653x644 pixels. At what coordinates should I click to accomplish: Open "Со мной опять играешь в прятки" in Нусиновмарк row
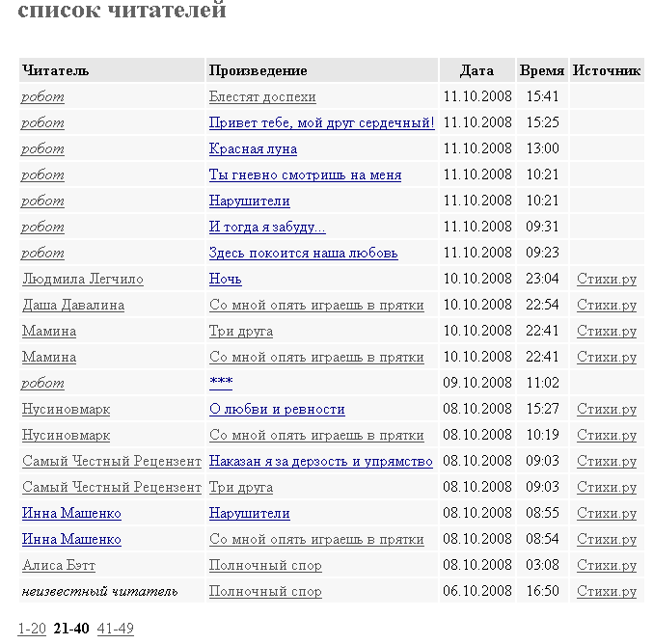click(316, 435)
